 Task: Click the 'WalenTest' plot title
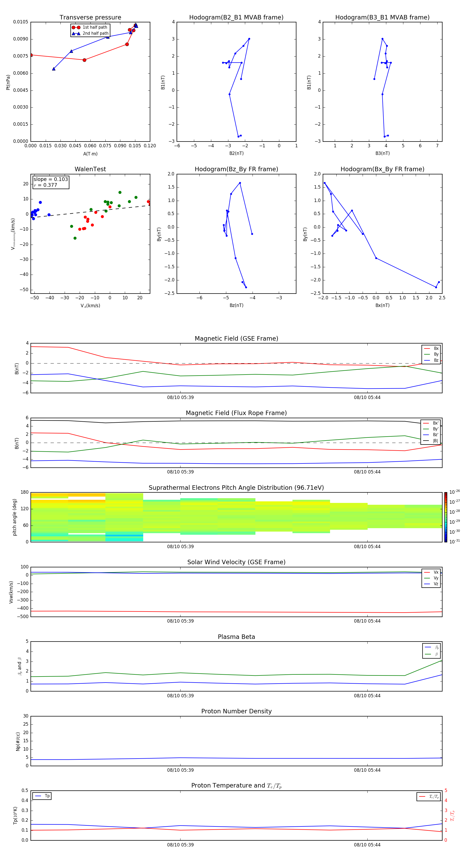click(90, 169)
